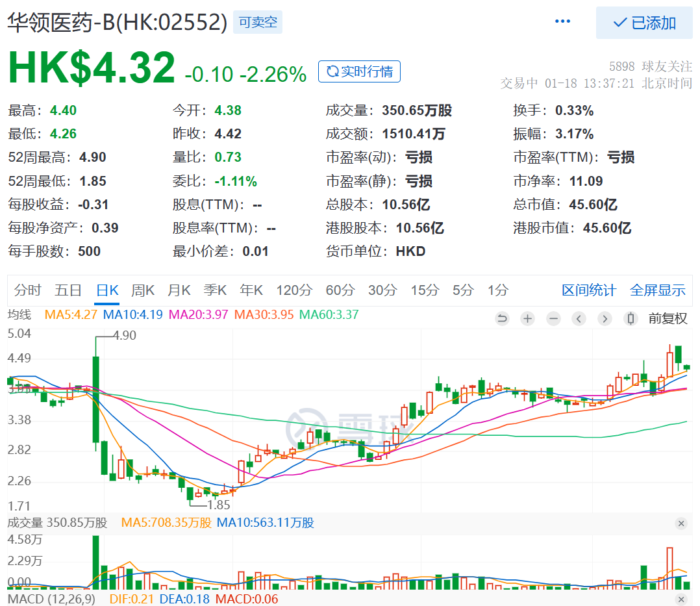Screen dimensions: 700x606
Task: Click the 52周最高 4.90 stat
Action: [x=57, y=157]
